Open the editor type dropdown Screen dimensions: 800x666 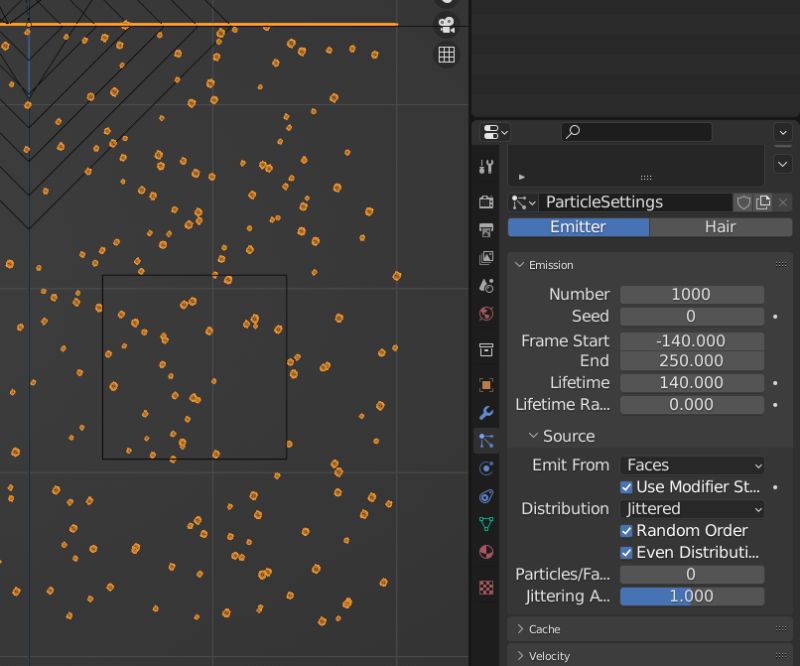tap(495, 132)
